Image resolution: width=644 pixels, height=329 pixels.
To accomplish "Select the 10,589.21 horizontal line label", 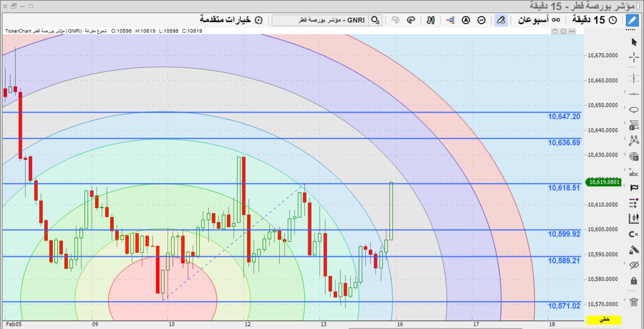I will (564, 261).
